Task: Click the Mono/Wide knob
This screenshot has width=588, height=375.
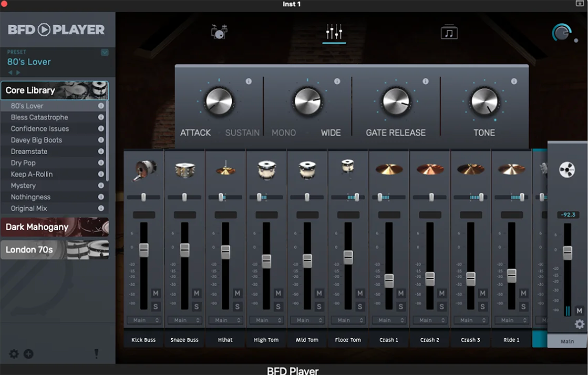Action: coord(307,102)
